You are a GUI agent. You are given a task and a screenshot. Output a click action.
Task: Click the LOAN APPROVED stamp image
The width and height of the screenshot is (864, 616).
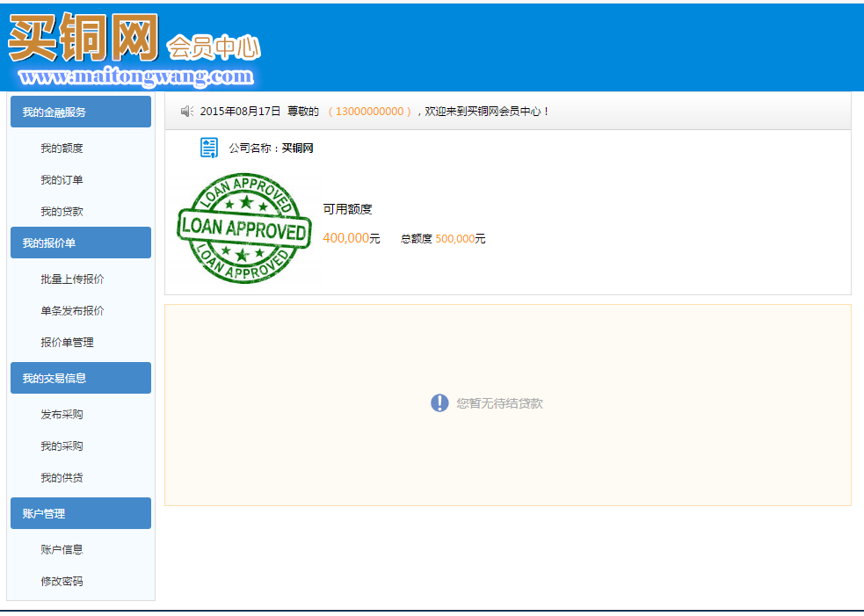(244, 228)
